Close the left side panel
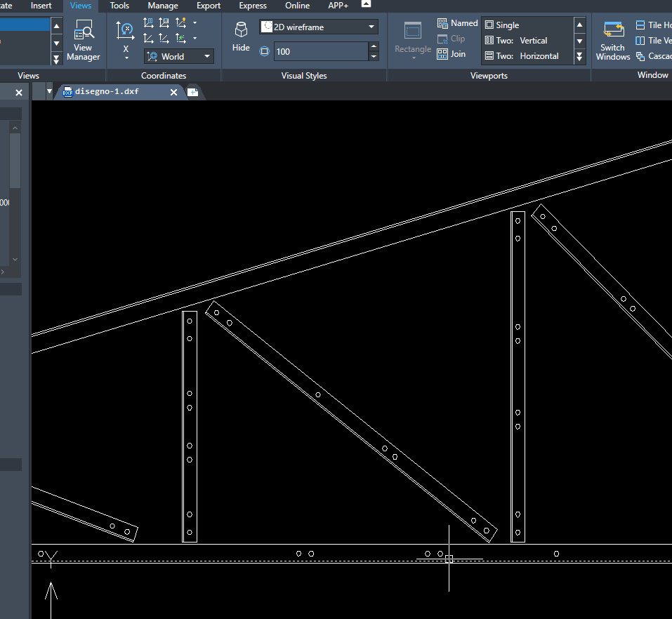This screenshot has height=619, width=672. point(19,93)
